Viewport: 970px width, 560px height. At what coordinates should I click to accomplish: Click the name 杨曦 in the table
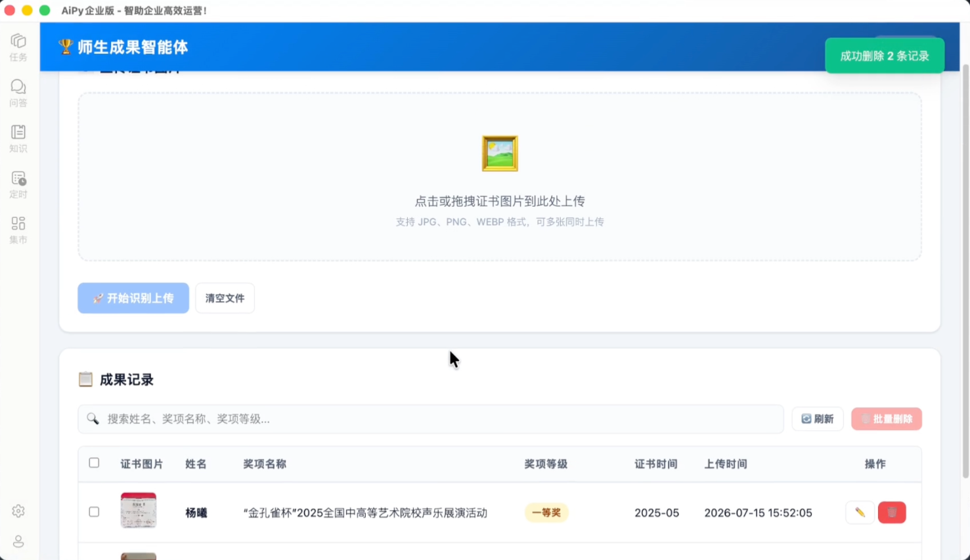pos(196,513)
